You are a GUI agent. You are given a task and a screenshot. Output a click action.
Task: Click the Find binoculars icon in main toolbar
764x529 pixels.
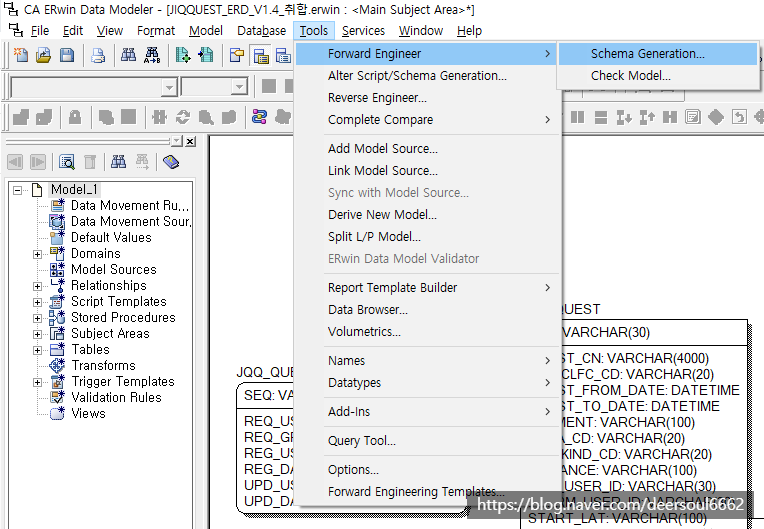[x=128, y=55]
